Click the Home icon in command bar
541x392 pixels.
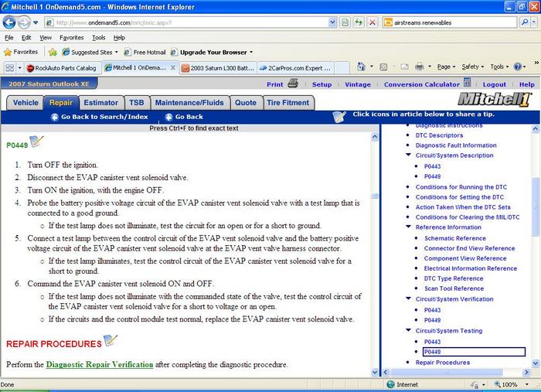(361, 66)
